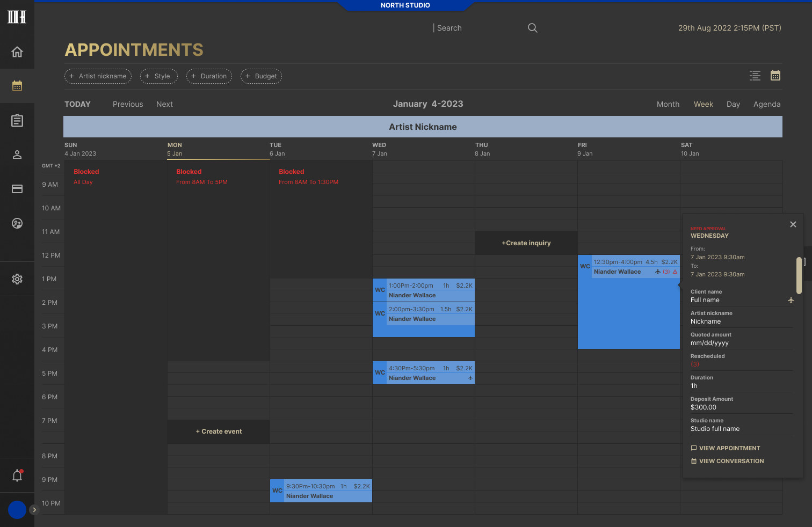Add Artist nickname filter
812x527 pixels.
[x=98, y=76]
